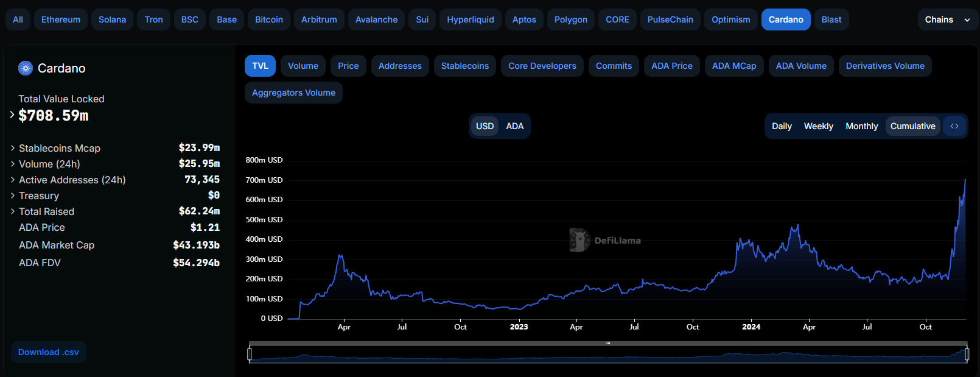Image resolution: width=980 pixels, height=377 pixels.
Task: Toggle the Price chart metric
Action: click(x=348, y=66)
